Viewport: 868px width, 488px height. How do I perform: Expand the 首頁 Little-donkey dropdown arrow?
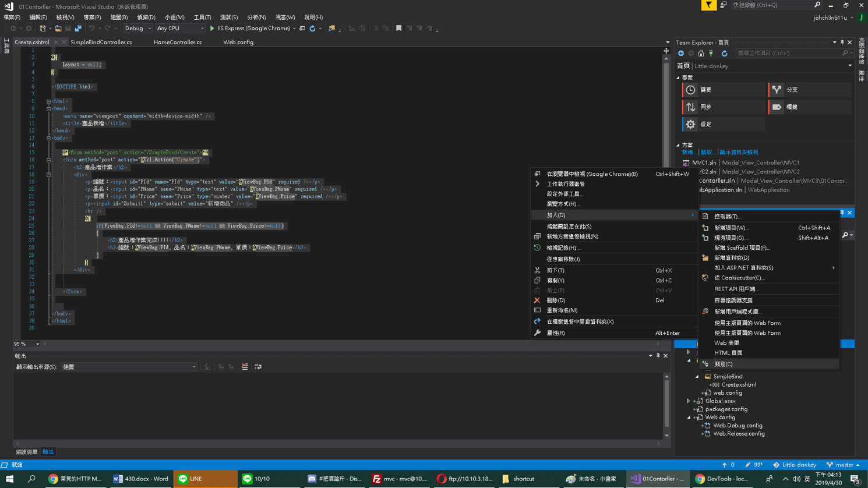pos(850,66)
